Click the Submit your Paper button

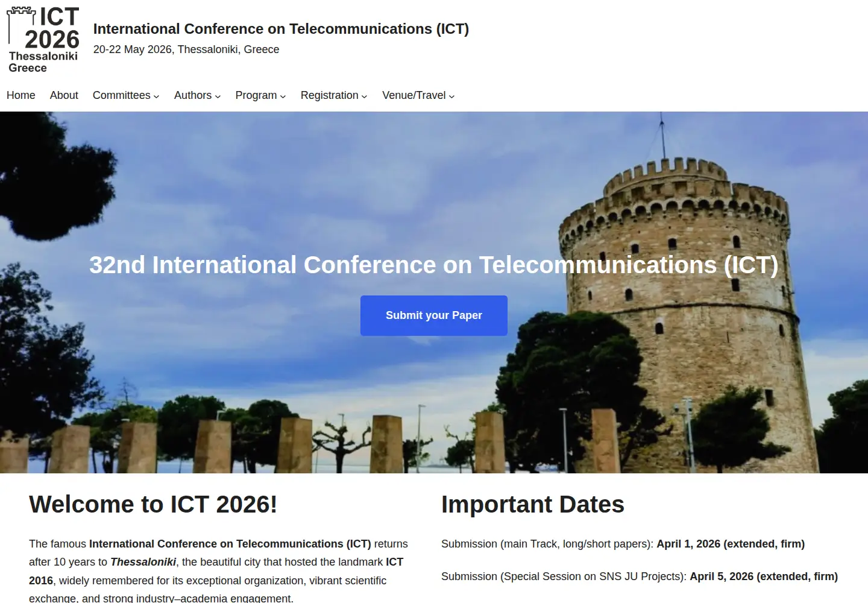tap(434, 315)
